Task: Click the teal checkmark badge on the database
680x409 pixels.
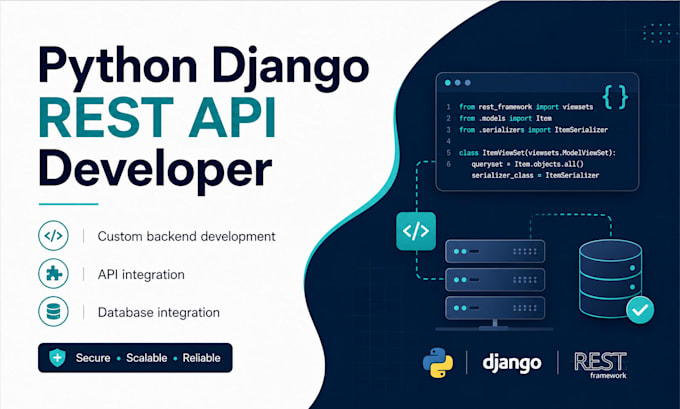Action: pos(640,310)
